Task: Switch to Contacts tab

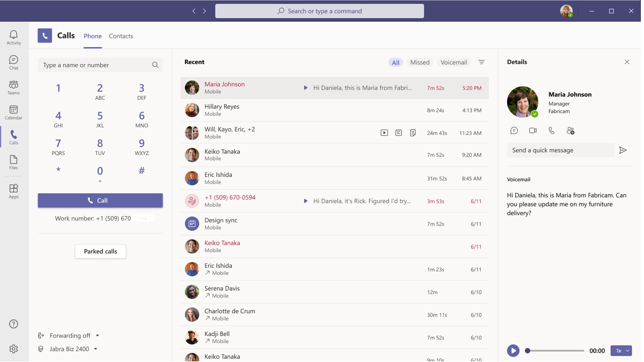Action: 121,36
